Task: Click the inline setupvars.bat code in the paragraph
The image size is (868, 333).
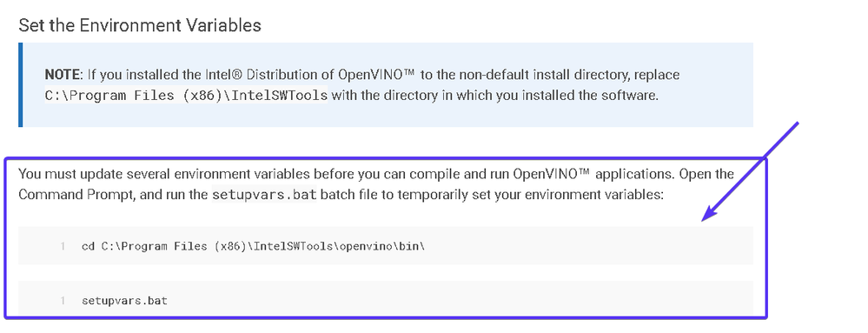Action: pos(264,195)
